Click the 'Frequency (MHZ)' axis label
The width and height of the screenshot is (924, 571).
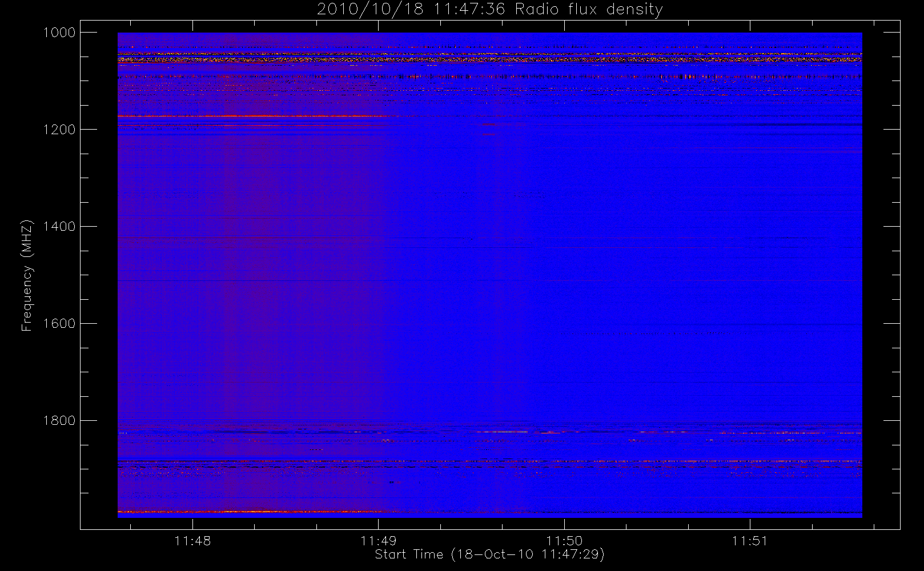pyautogui.click(x=27, y=275)
